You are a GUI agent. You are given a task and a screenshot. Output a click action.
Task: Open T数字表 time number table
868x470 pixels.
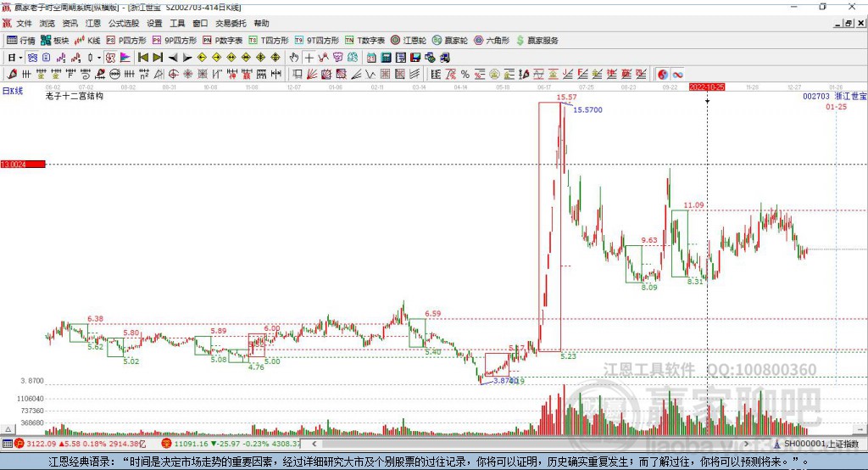click(x=364, y=41)
